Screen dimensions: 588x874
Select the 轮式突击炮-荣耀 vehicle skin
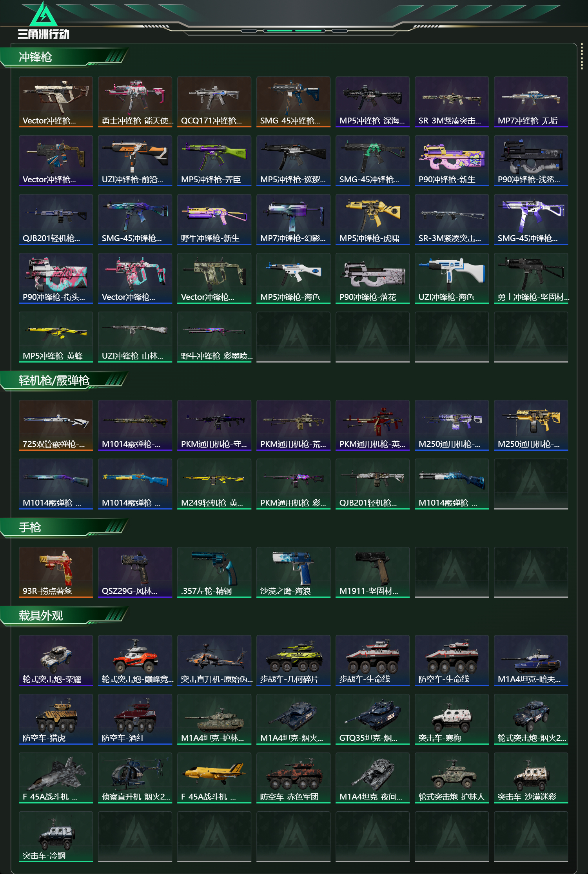click(x=56, y=660)
